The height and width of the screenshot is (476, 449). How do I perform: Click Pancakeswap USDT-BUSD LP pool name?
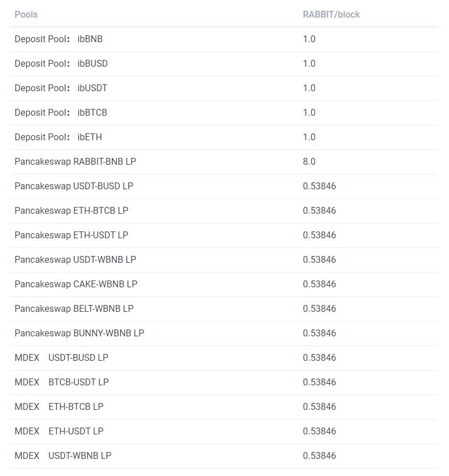coord(74,186)
